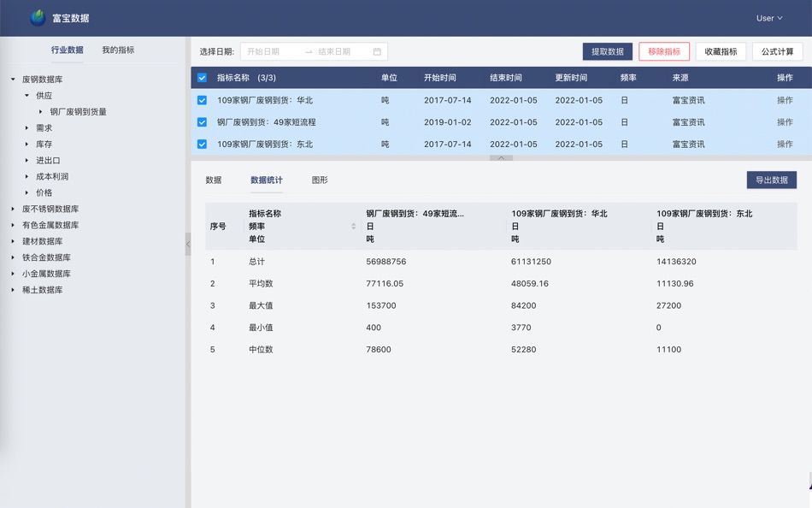The height and width of the screenshot is (508, 812).
Task: Expand the 进出口 tree node
Action: [x=27, y=160]
